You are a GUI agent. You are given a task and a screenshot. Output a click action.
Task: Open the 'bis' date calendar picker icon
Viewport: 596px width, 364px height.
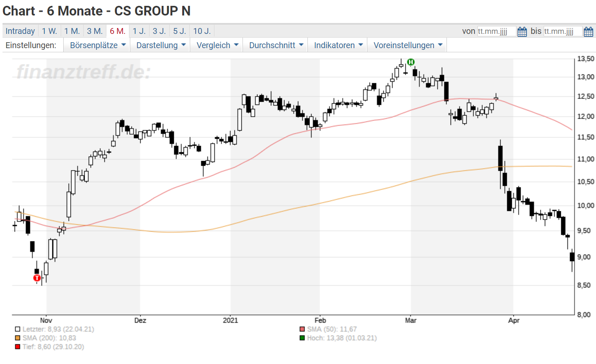(x=588, y=31)
